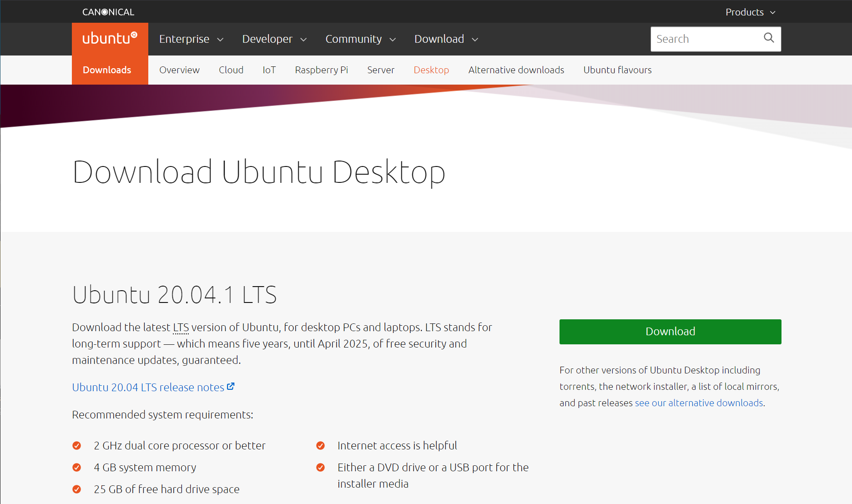Viewport: 852px width, 504px height.
Task: Open the Ubuntu 20.04 LTS release notes link
Action: [x=148, y=387]
